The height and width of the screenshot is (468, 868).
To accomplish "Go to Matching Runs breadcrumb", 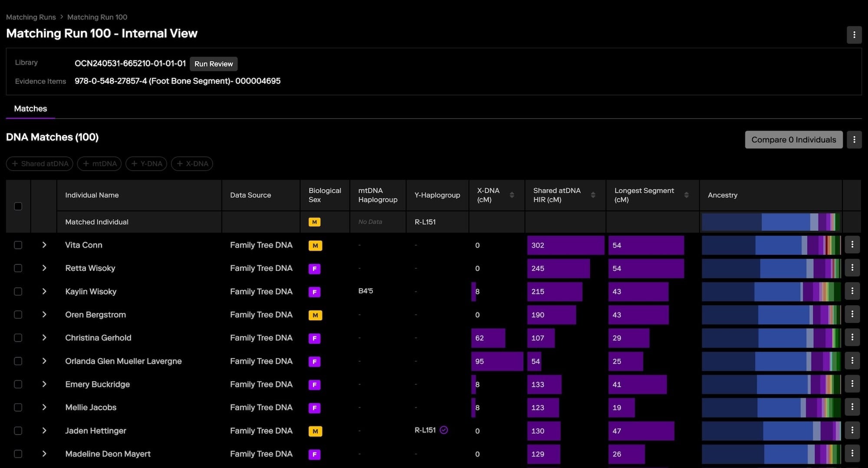I will tap(31, 17).
